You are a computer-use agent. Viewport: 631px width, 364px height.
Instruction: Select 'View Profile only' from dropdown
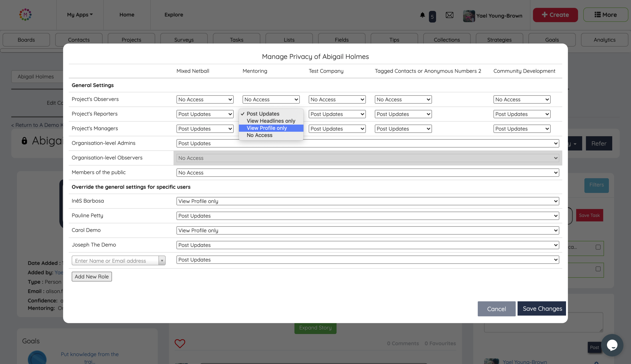click(x=267, y=128)
